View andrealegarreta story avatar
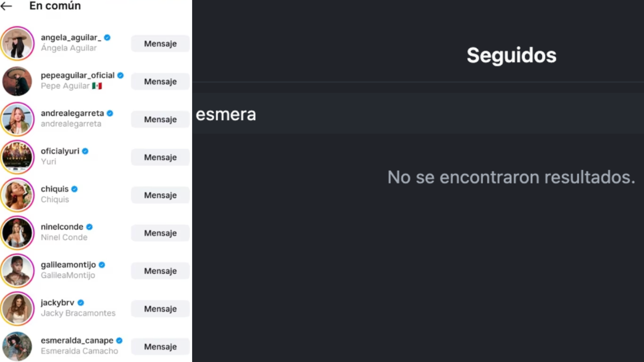 [x=17, y=119]
